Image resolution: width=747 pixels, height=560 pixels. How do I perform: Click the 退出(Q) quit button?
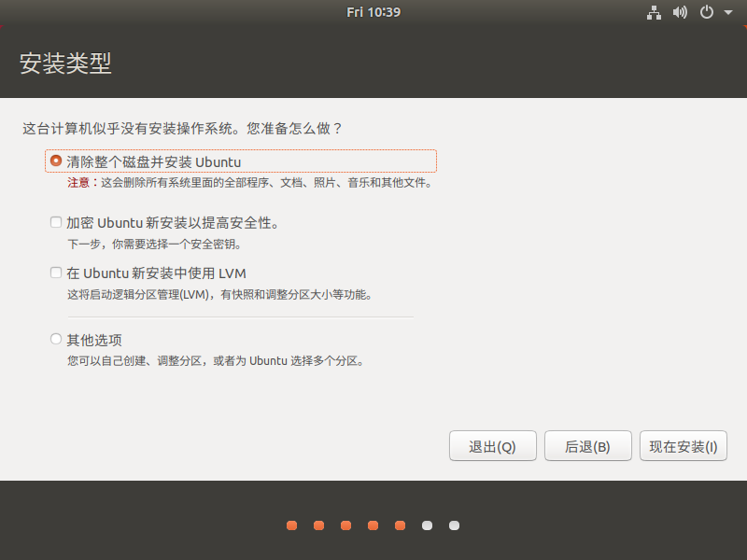coord(493,446)
